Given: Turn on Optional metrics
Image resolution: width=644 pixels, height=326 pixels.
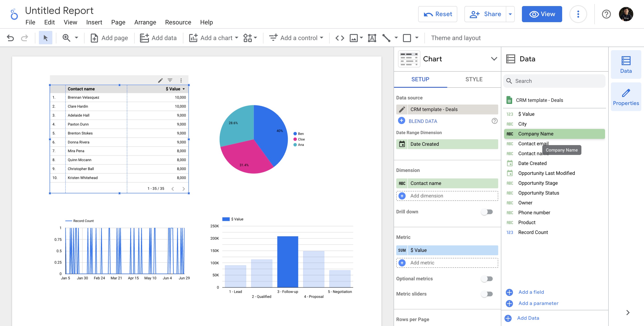Looking at the screenshot, I should (x=487, y=279).
